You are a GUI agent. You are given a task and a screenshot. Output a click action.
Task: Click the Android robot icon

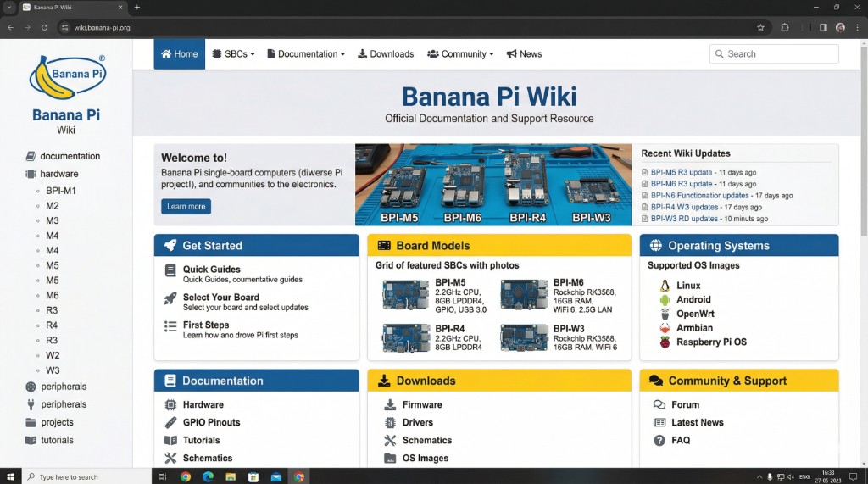pyautogui.click(x=665, y=300)
